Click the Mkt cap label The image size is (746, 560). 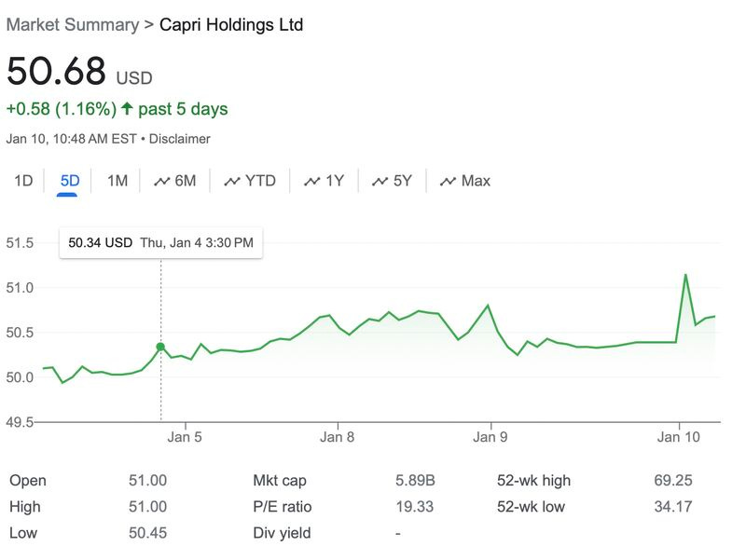pos(280,481)
